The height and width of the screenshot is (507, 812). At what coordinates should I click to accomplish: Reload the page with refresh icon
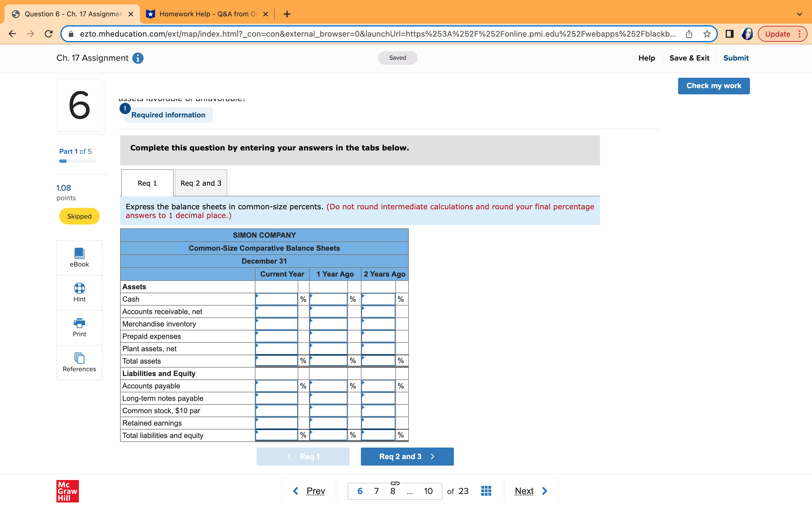(x=49, y=34)
